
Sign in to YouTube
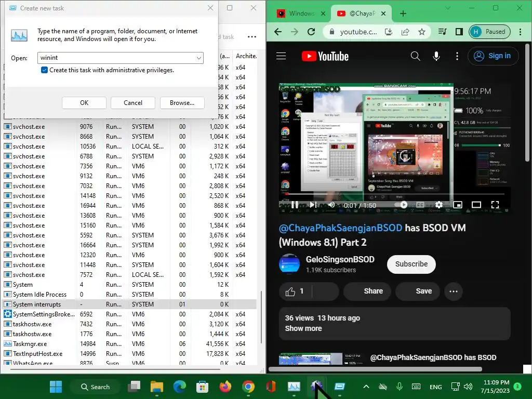(x=493, y=56)
